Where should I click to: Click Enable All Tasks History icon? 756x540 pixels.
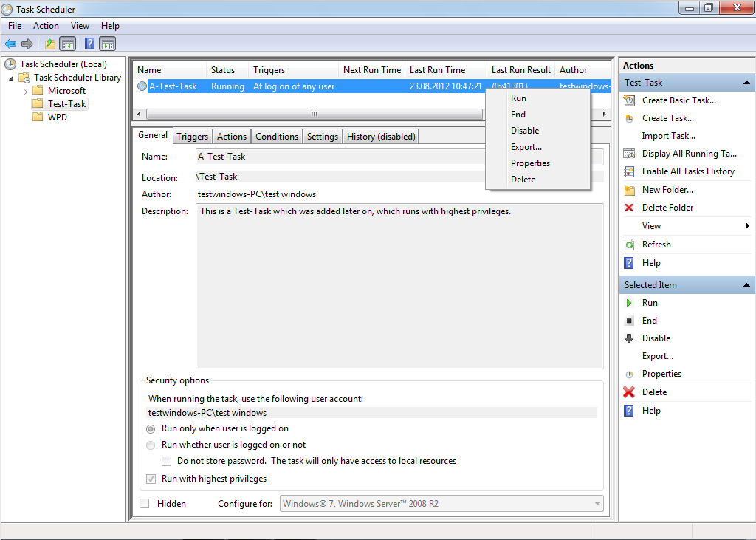click(629, 171)
